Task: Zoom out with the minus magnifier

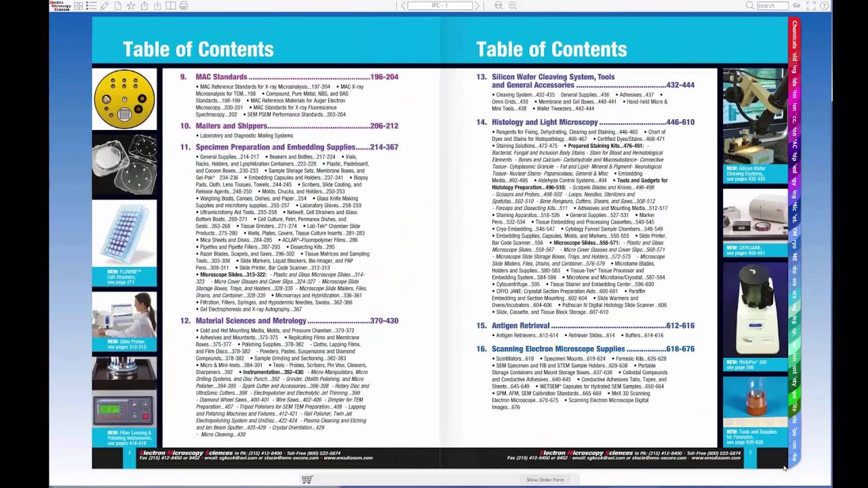Action: tap(498, 5)
